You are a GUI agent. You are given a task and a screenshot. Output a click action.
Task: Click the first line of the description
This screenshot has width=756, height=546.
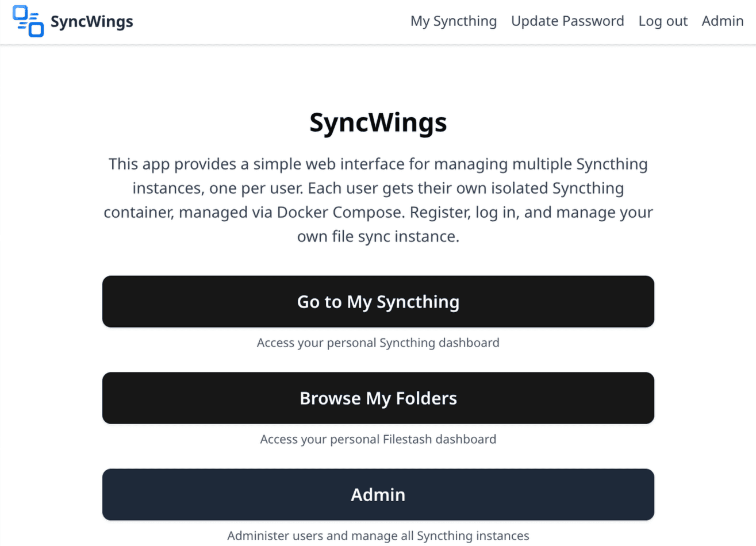click(378, 164)
